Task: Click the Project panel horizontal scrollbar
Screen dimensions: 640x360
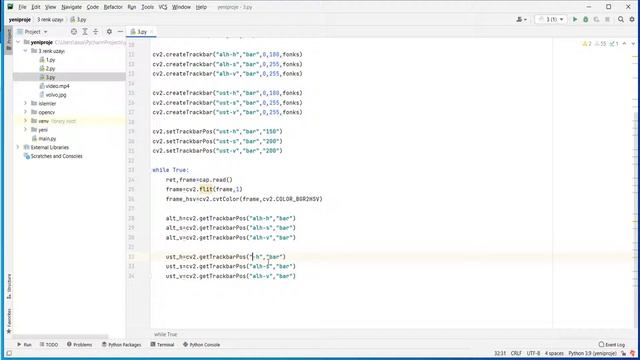Action: pos(61,337)
